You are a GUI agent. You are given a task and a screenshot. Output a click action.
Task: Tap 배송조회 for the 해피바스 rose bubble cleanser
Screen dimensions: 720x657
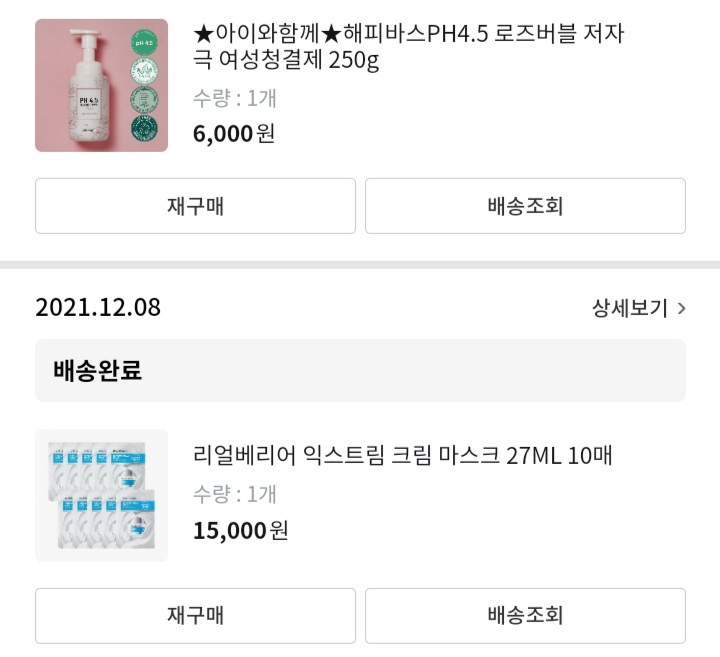tap(525, 206)
